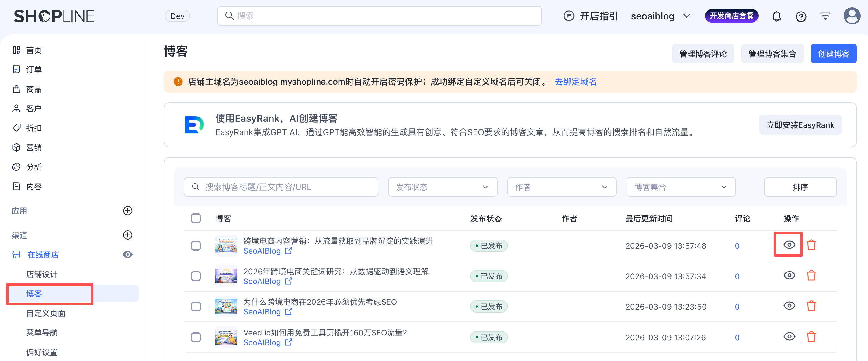Tick checkbox for Veed.io blog post
868x361 pixels.
pos(196,337)
